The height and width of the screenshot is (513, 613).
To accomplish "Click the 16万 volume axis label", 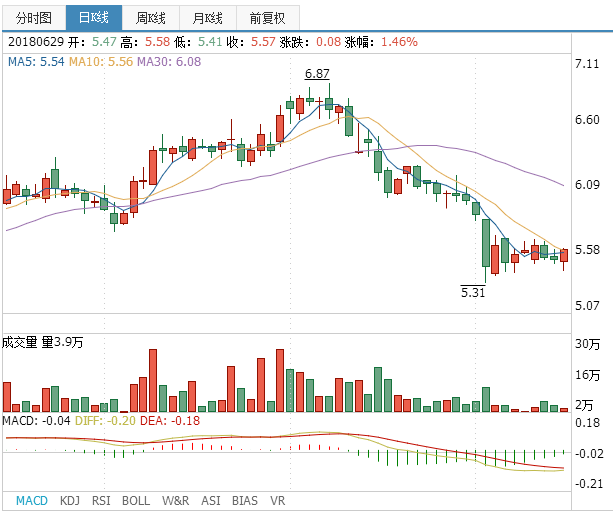I will [587, 375].
